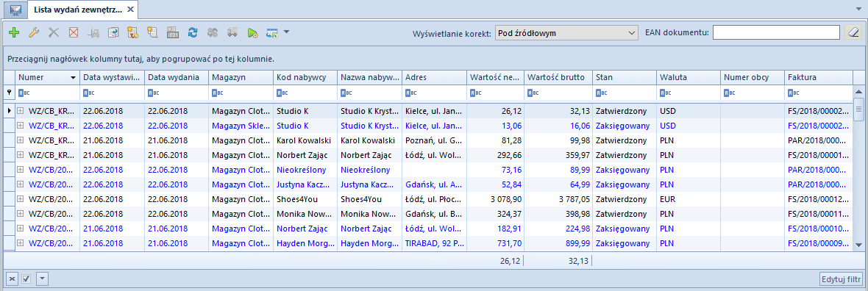Screen dimensions: 868x291
Task: Click the 224,98 gross value cell
Action: pos(558,228)
